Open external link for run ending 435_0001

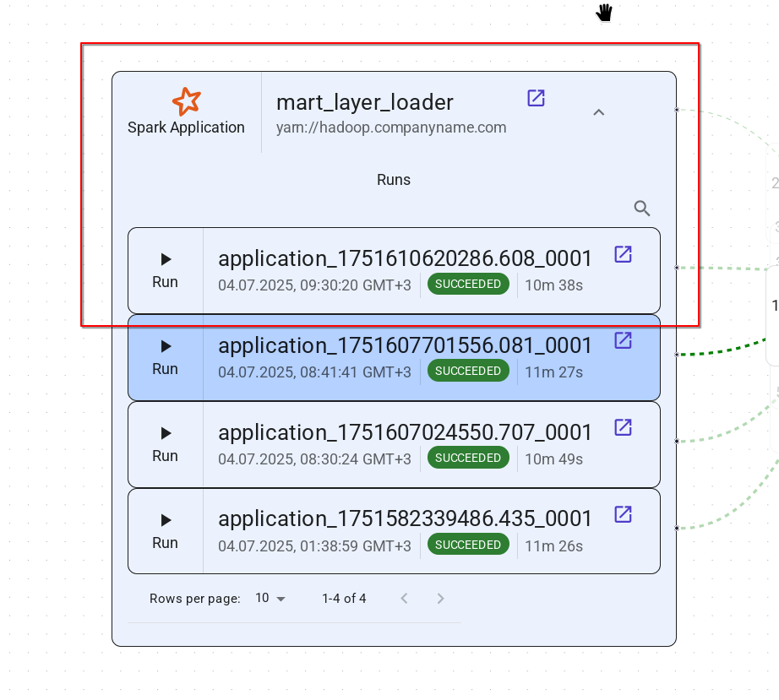(x=623, y=514)
